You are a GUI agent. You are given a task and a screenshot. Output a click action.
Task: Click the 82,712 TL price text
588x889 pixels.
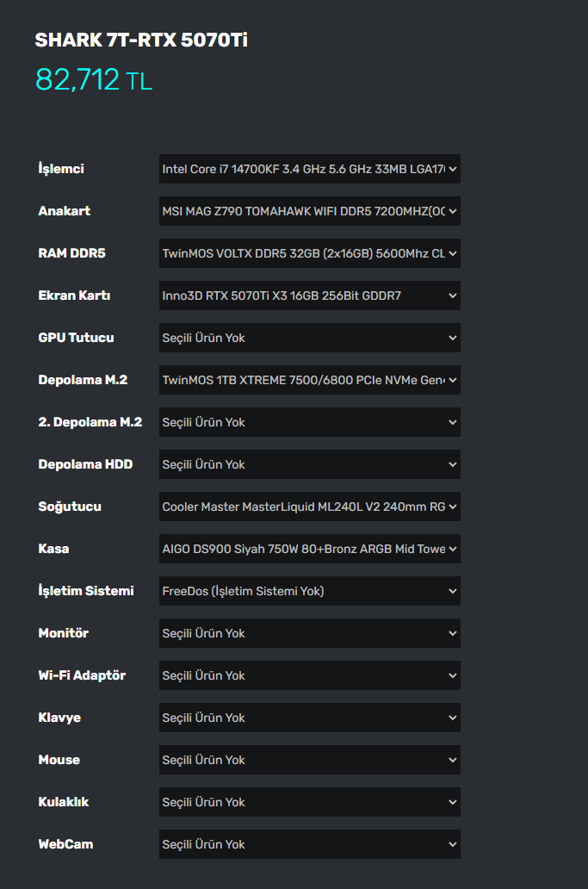pyautogui.click(x=94, y=79)
